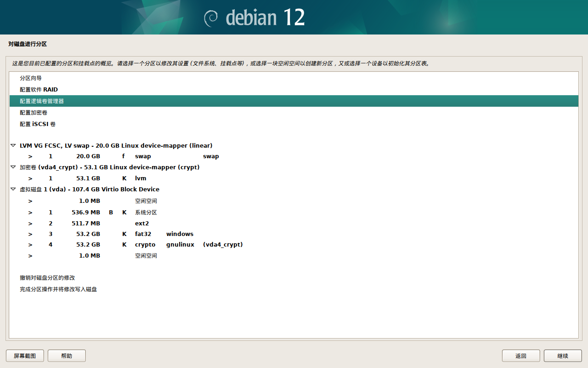
Task: Collapse the vda4_crypt encrypted volume group
Action: pos(13,167)
